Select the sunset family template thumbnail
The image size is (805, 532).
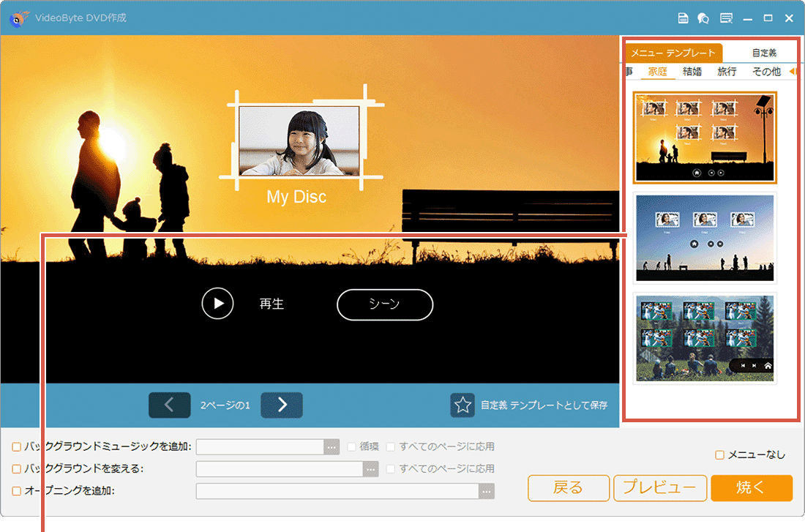(x=705, y=137)
